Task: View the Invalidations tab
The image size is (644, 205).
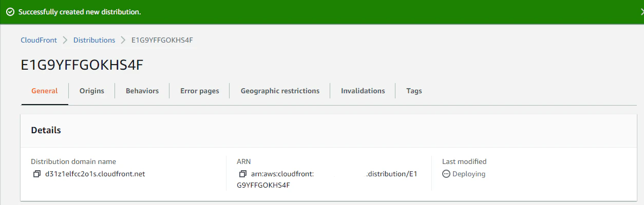Action: click(363, 91)
